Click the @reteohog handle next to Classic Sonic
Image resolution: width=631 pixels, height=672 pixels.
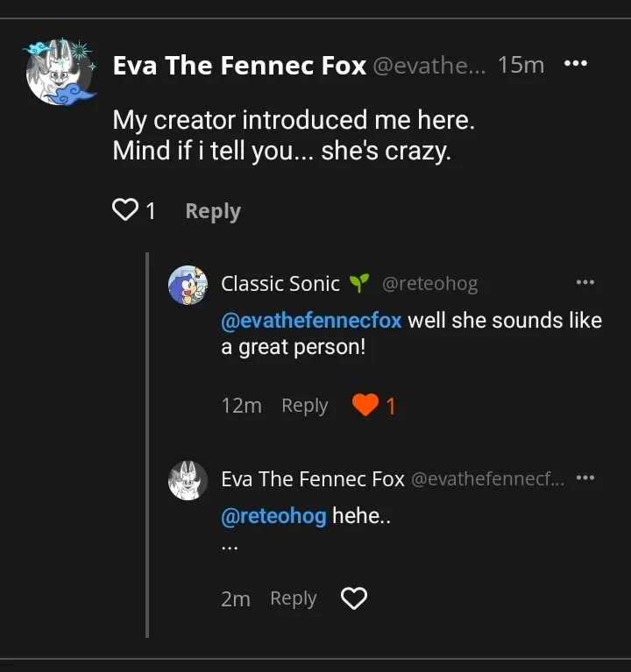(x=430, y=283)
